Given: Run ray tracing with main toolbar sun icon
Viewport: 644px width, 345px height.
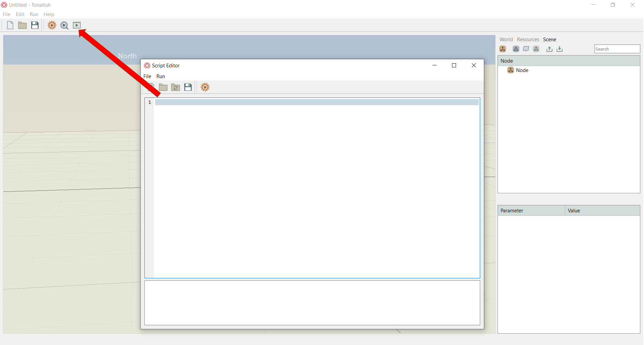Looking at the screenshot, I should (x=52, y=25).
